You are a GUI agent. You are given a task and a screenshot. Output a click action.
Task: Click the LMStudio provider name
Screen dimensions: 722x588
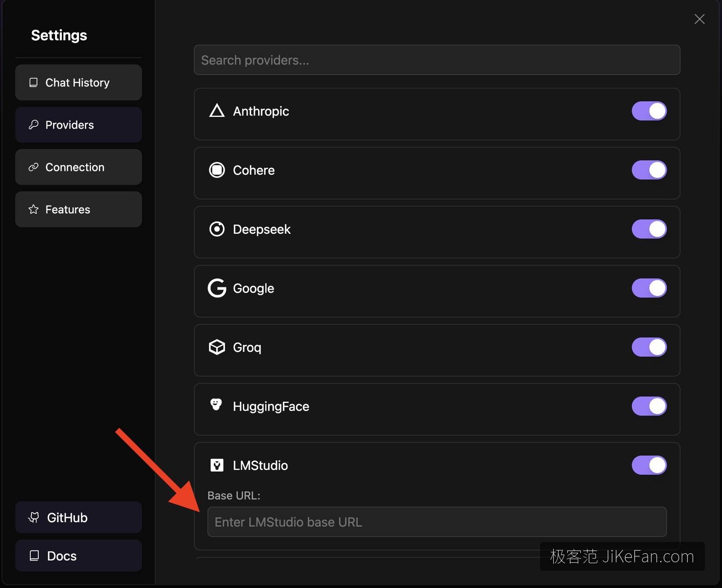tap(260, 466)
